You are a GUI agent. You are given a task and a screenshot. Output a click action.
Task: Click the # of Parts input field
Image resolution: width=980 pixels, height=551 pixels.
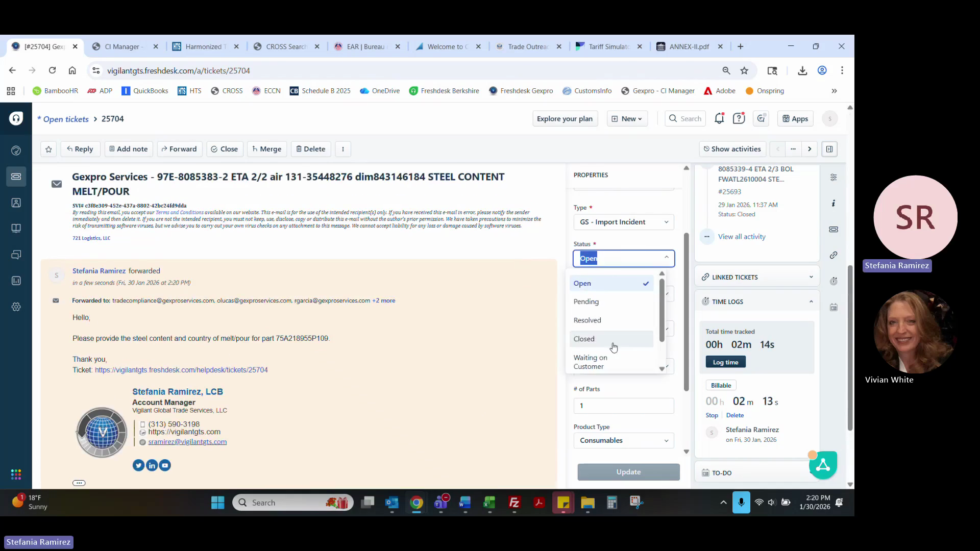[x=623, y=406]
